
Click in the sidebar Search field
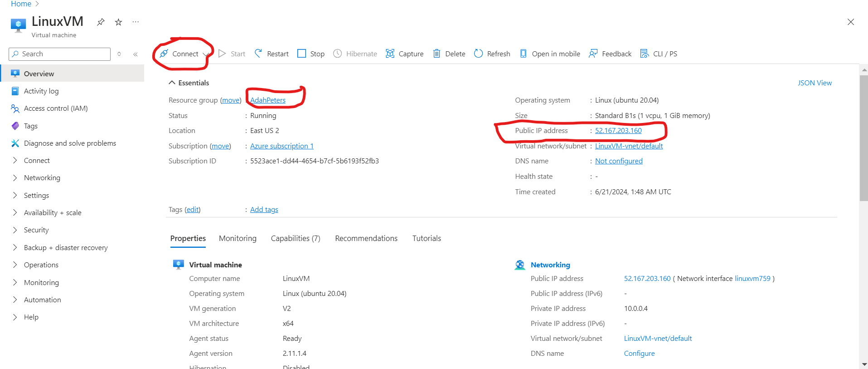pos(59,54)
